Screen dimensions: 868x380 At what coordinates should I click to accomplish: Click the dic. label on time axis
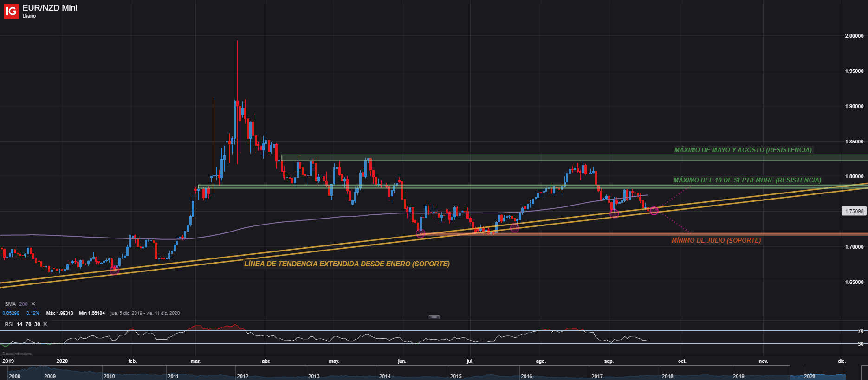[842, 361]
